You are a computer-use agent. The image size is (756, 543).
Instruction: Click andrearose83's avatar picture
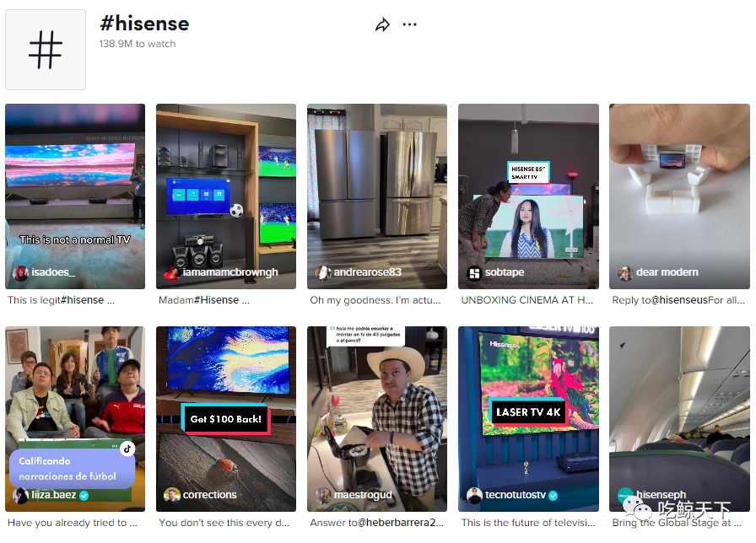(322, 272)
